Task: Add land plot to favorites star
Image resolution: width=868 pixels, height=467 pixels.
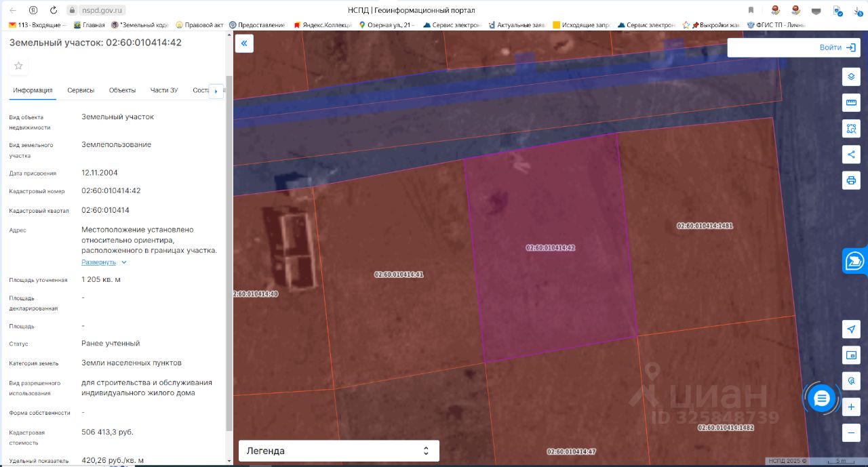Action: pos(18,66)
